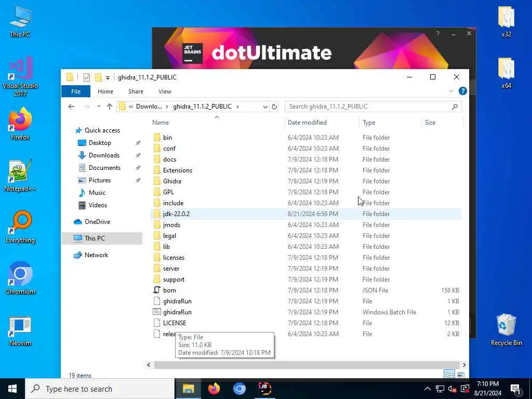Screen dimensions: 532x399
Task: Go back in Explorer navigation
Action: [71, 107]
